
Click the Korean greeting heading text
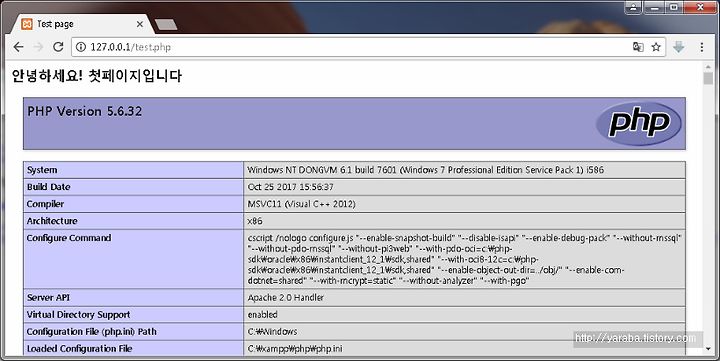[96, 76]
